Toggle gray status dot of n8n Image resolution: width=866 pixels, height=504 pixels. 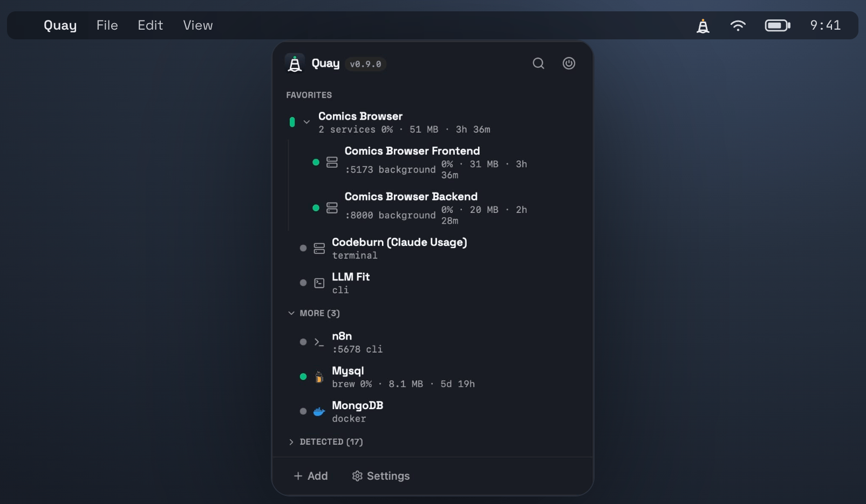(x=303, y=342)
